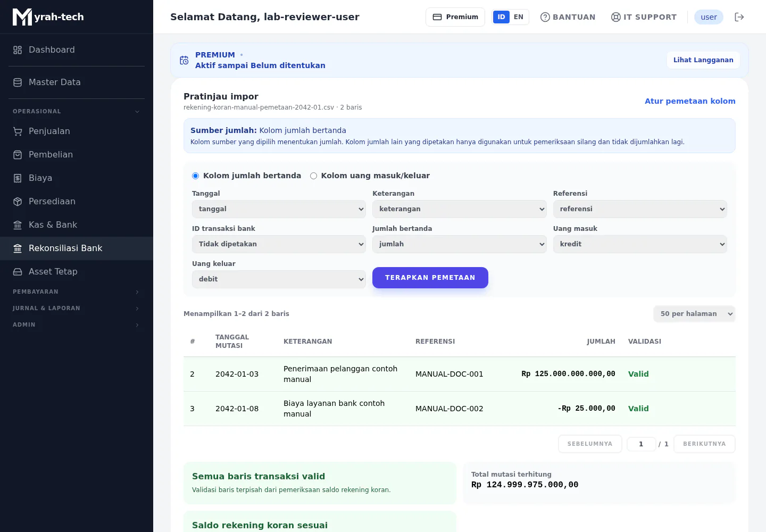Click the user profile badge

point(709,17)
